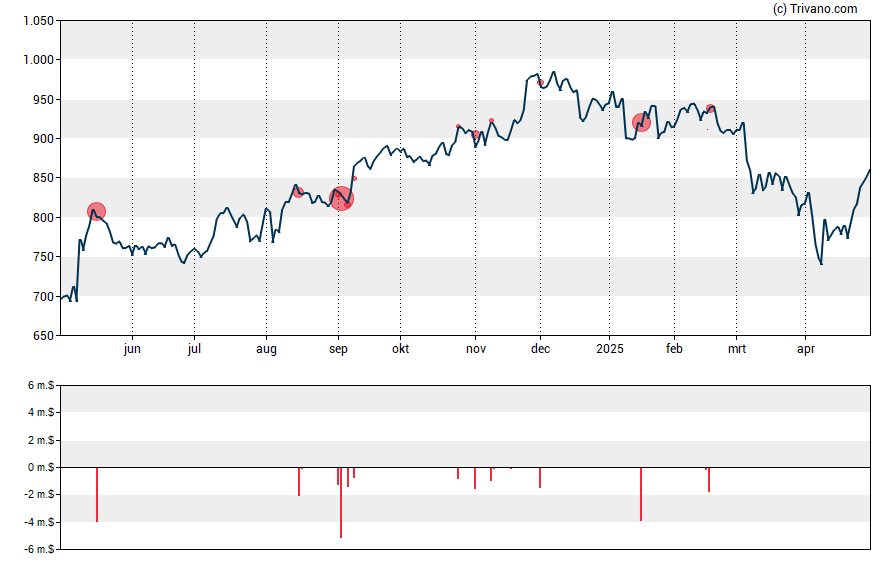Viewport: 888px width, 565px height.
Task: Click the red bar in mid-August
Action: 299,482
